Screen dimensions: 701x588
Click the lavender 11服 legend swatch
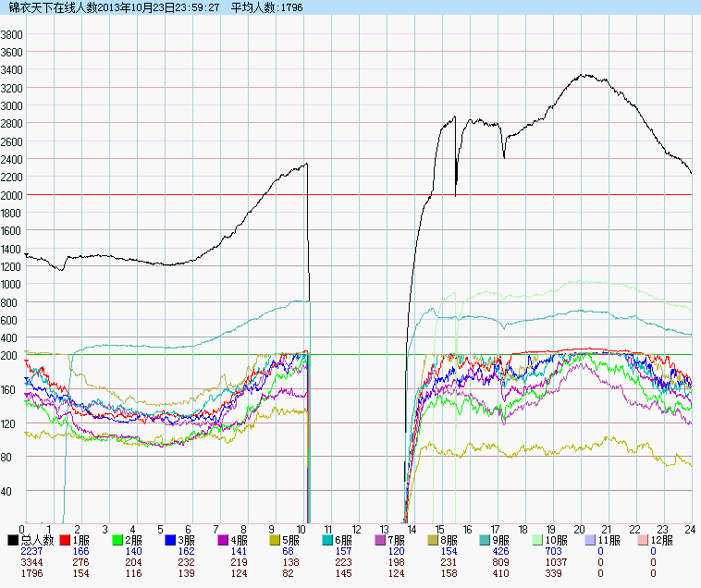[592, 540]
